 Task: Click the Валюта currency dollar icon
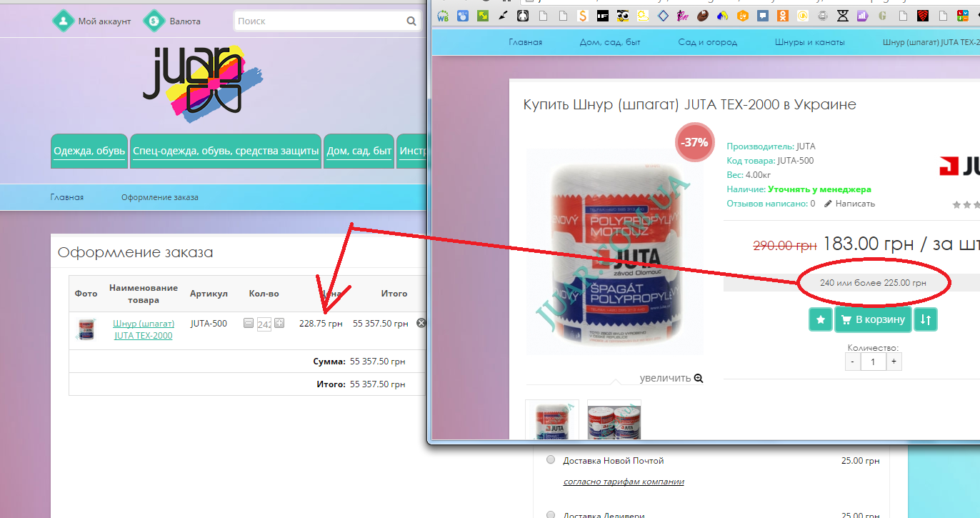(155, 21)
